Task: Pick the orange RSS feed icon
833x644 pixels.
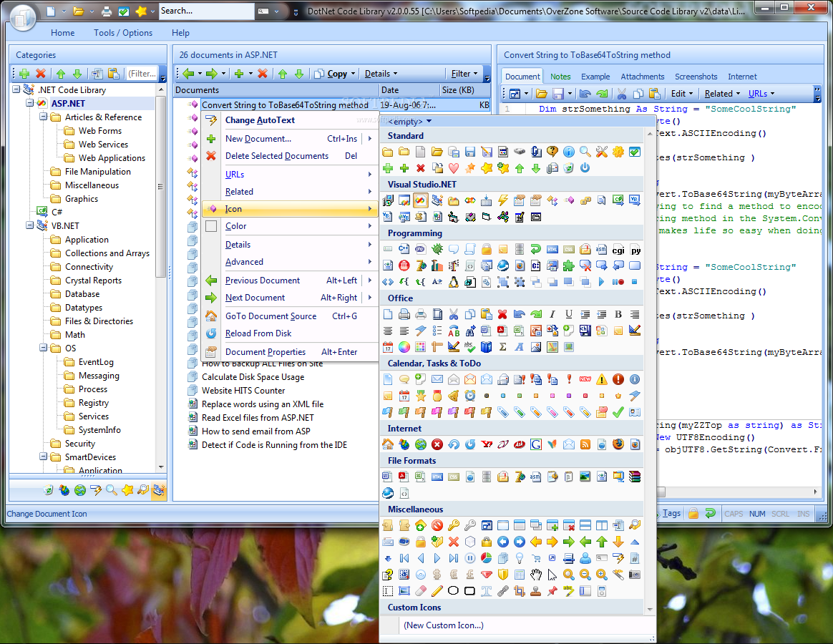Action: tap(585, 444)
